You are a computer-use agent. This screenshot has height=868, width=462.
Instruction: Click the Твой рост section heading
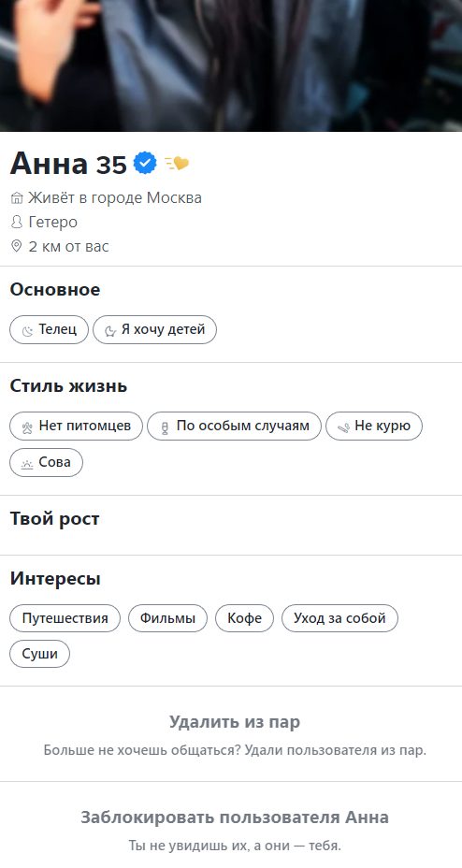tap(55, 519)
